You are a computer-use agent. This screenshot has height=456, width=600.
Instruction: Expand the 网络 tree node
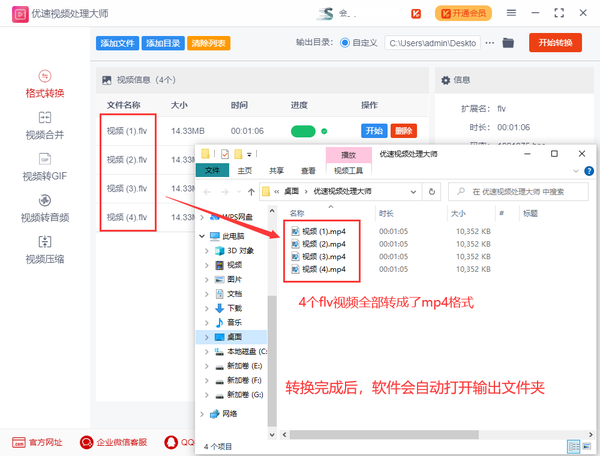tap(202, 414)
